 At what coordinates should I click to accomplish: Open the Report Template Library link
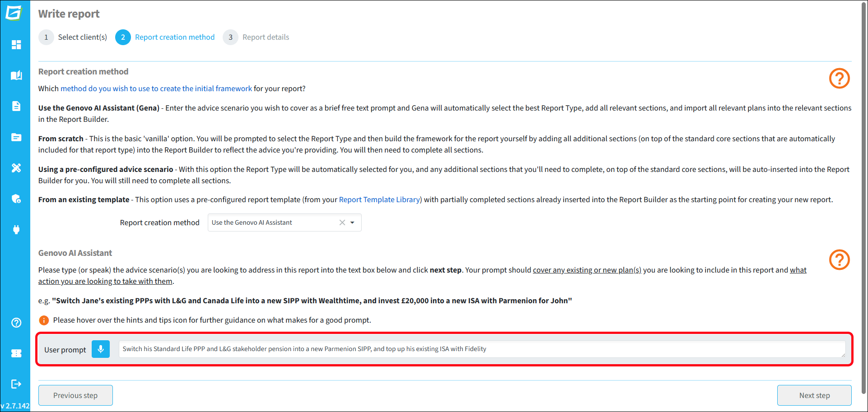[x=379, y=199]
